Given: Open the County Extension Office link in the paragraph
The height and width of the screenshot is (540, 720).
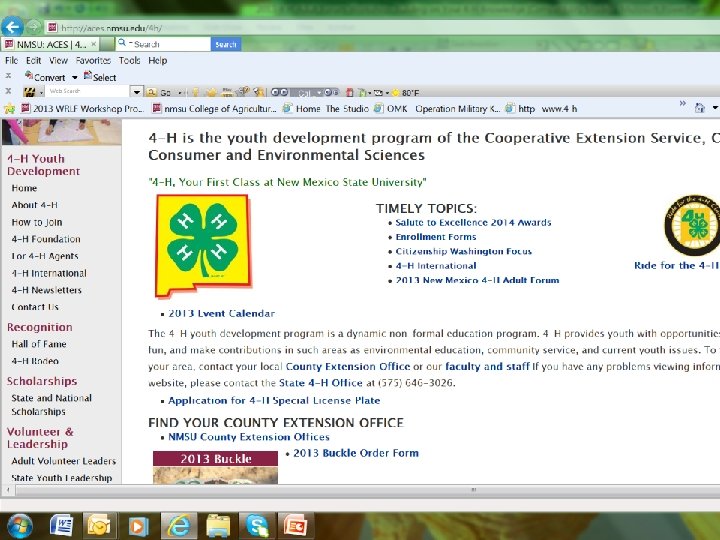Looking at the screenshot, I should click(x=348, y=366).
